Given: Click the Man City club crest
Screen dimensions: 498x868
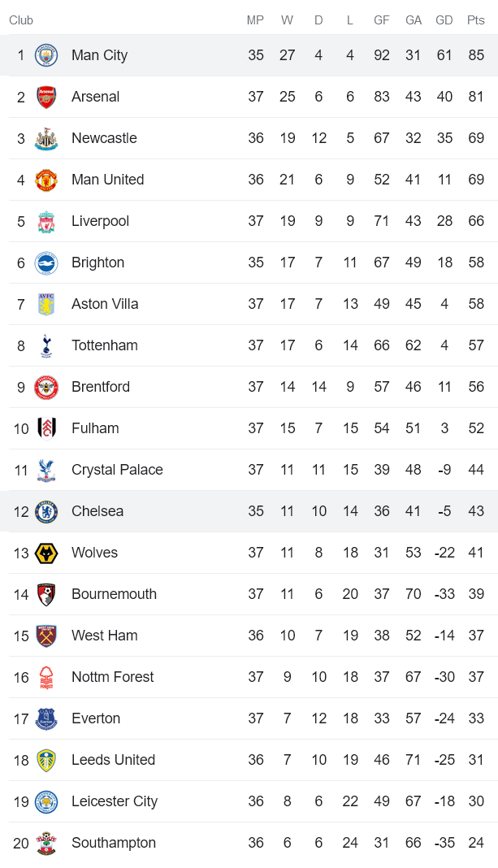Looking at the screenshot, I should click(x=46, y=54).
